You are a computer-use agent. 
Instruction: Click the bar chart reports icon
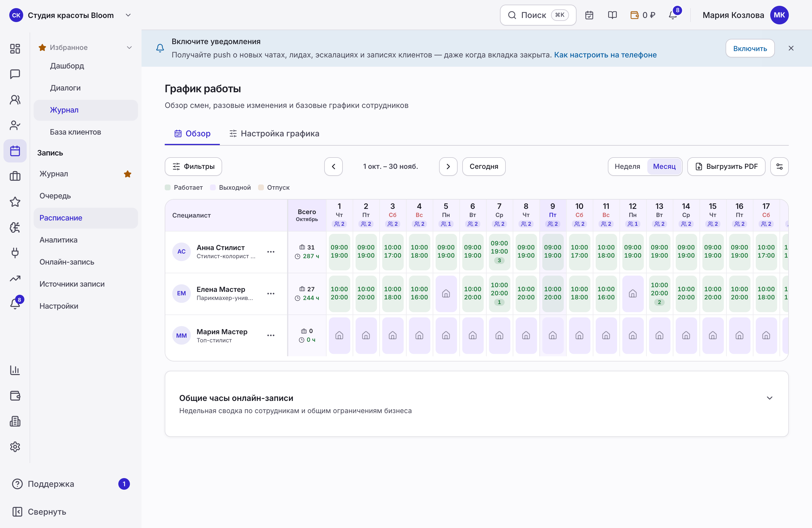click(15, 370)
